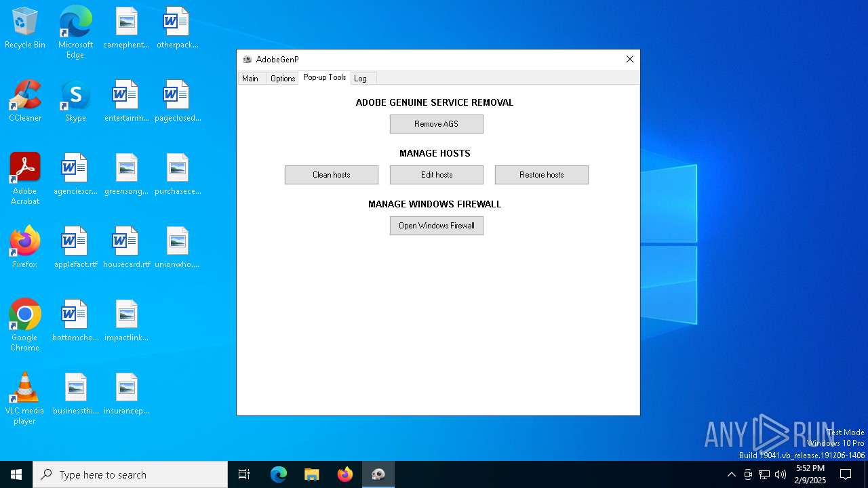Select the VLC media player desktop icon
The width and height of the screenshot is (868, 488).
(x=25, y=399)
